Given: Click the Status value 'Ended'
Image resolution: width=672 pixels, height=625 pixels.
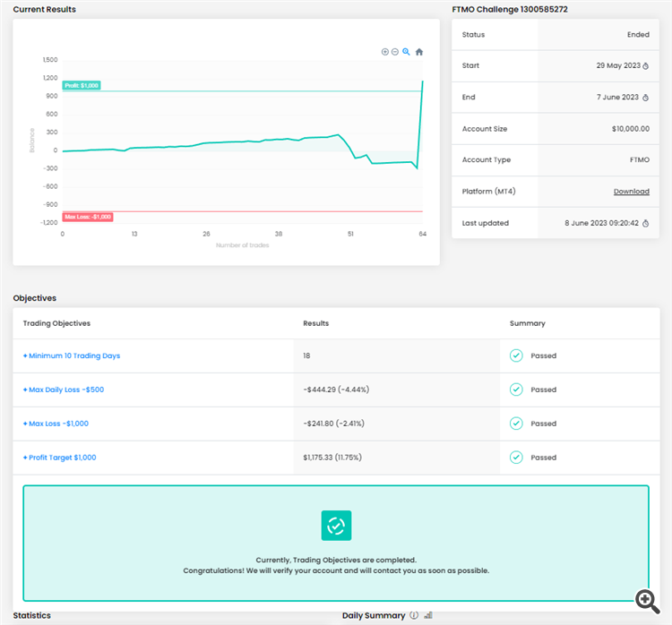Looking at the screenshot, I should click(638, 35).
